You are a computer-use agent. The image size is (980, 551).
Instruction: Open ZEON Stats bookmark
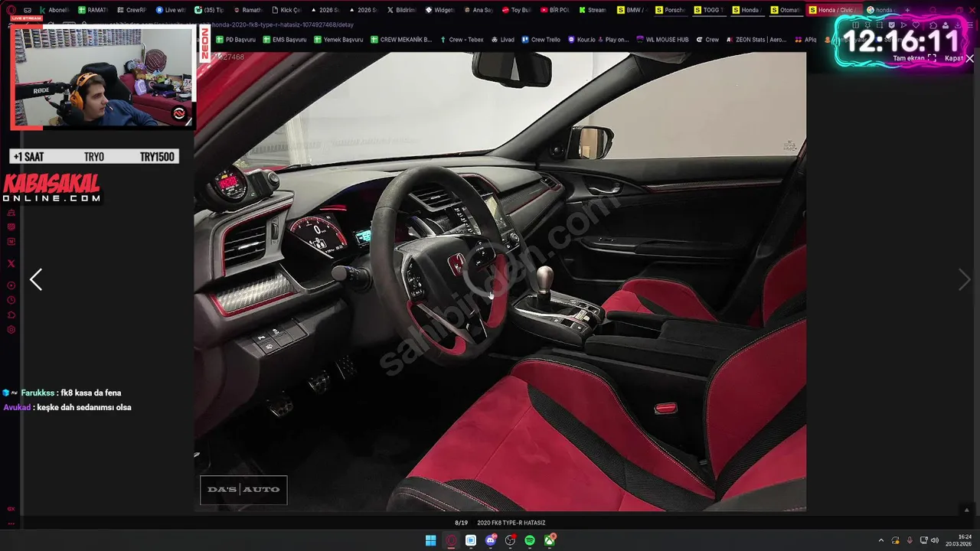point(756,39)
